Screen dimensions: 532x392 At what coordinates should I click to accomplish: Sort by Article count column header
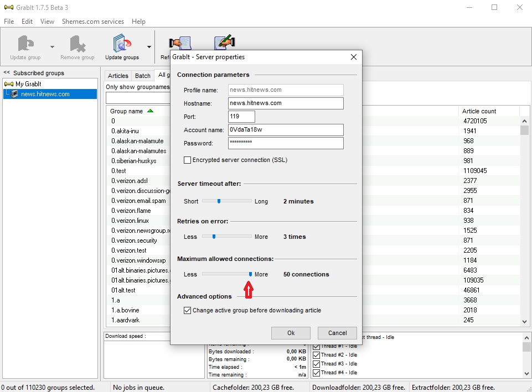click(479, 111)
